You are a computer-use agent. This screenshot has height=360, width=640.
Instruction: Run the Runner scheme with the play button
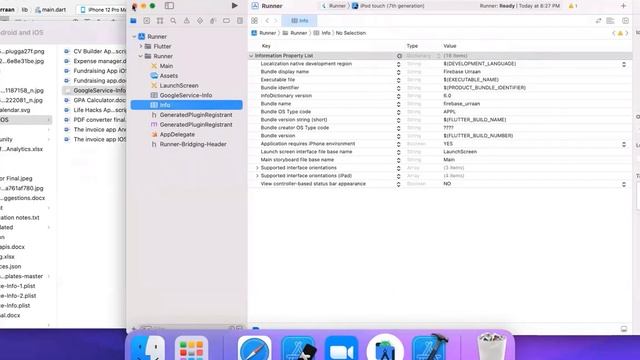point(235,6)
